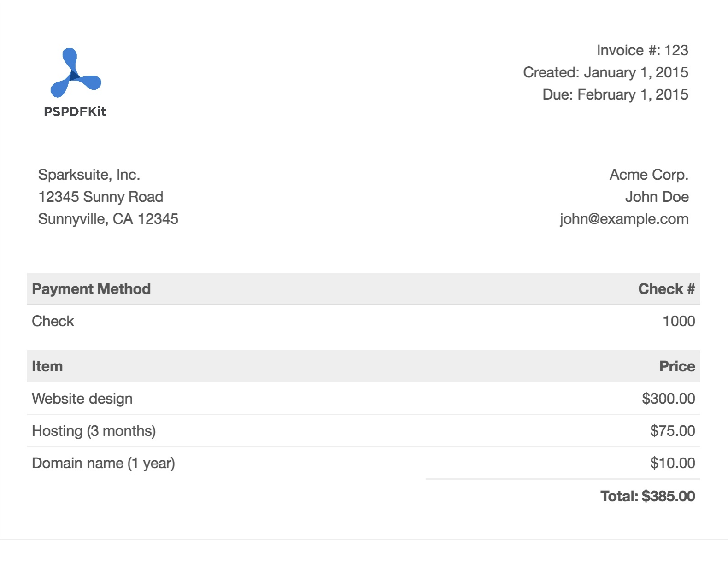This screenshot has height=564, width=728.
Task: Click the 'Price' column header
Action: (677, 366)
